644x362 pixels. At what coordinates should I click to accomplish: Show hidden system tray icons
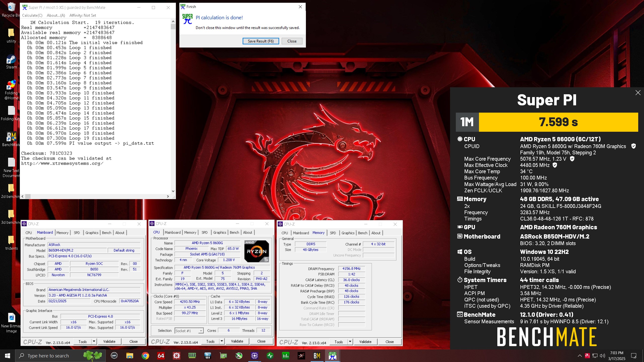[x=580, y=356]
